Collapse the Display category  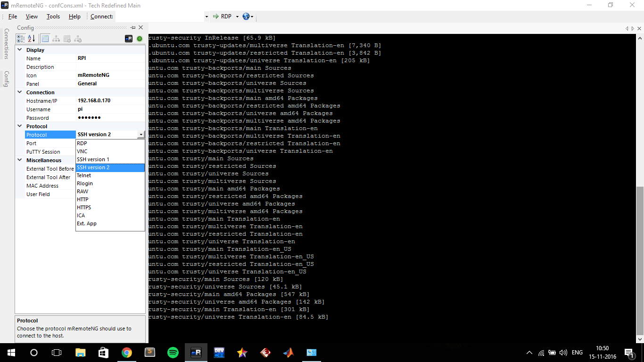pos(20,49)
